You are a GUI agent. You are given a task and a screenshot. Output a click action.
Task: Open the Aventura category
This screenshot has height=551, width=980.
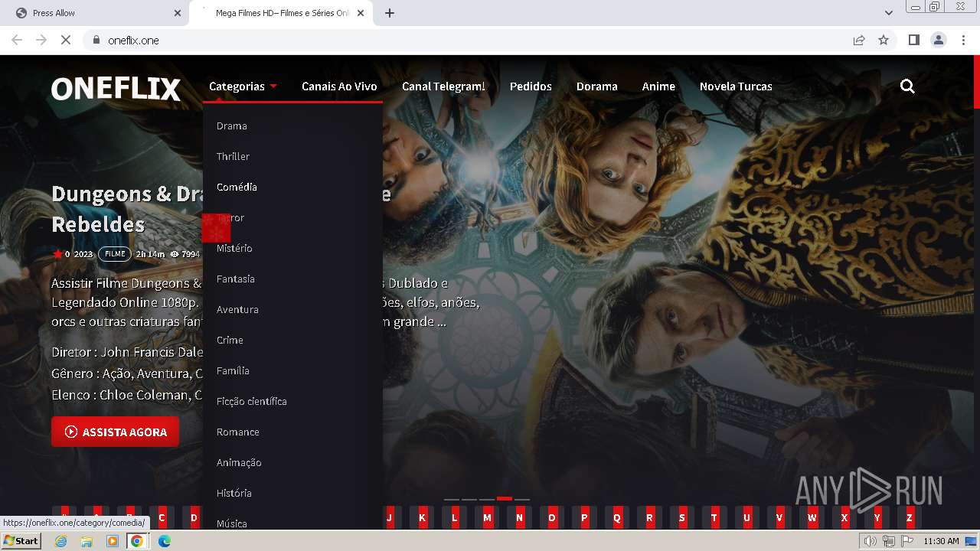pyautogui.click(x=237, y=309)
